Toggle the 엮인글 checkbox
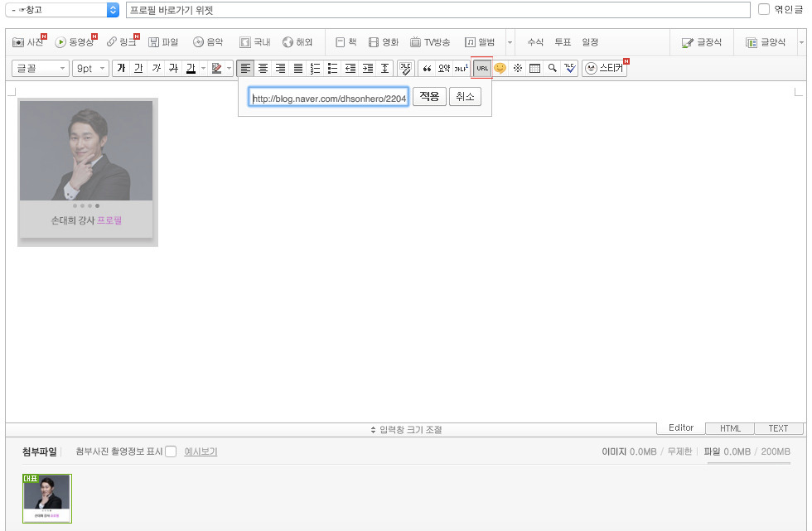 [764, 9]
